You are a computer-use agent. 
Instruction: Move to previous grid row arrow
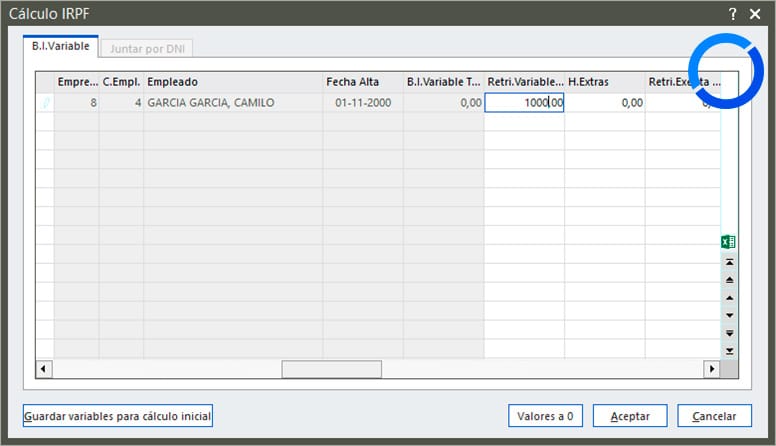click(x=729, y=297)
